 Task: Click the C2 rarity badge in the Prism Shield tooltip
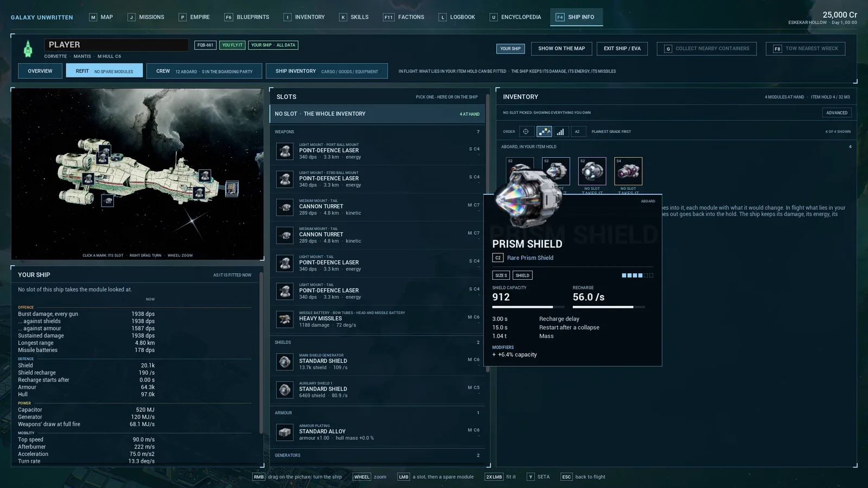497,258
